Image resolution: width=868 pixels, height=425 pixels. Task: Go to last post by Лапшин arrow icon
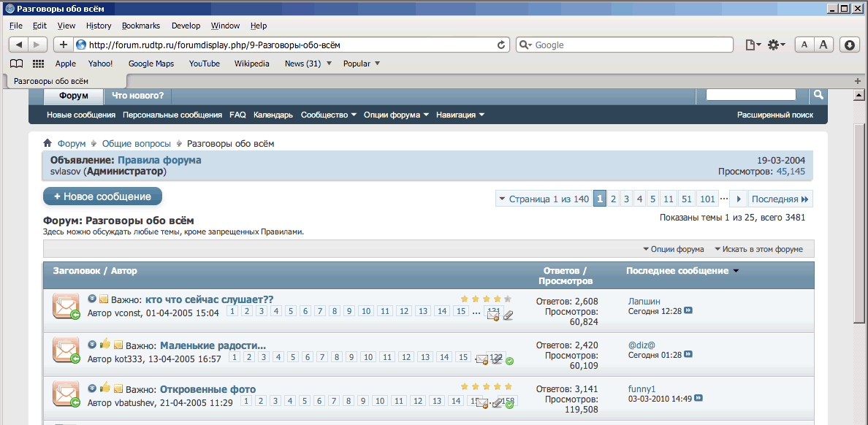[688, 311]
